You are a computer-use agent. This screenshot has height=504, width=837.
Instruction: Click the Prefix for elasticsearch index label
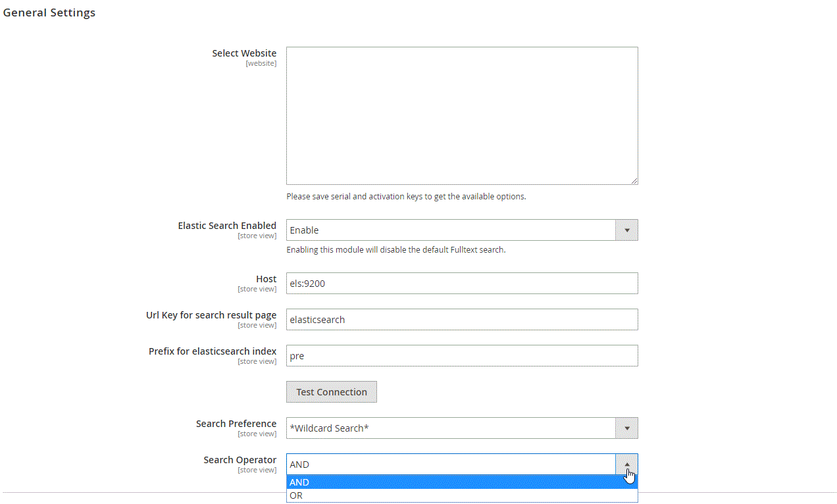tap(213, 351)
